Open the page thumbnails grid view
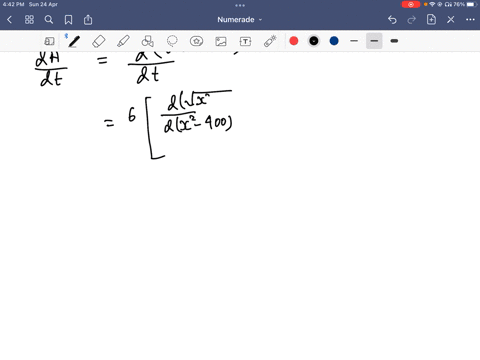This screenshot has height=360, width=480. tap(29, 20)
